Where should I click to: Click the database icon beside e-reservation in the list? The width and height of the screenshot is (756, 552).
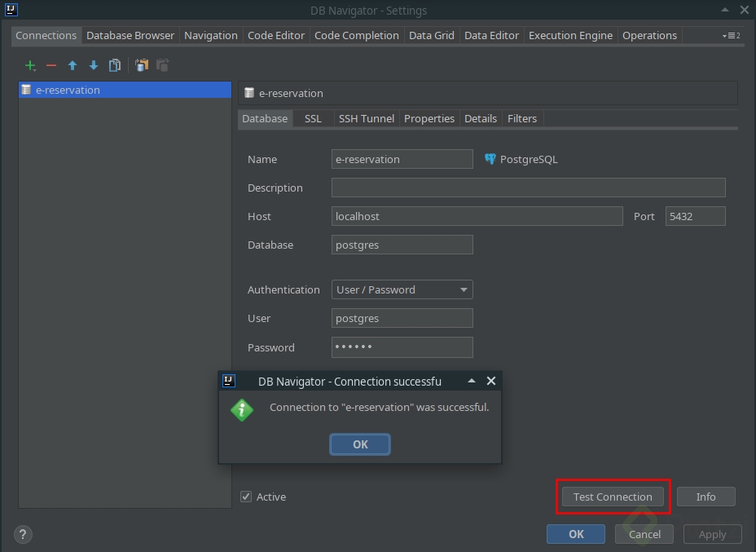click(26, 90)
